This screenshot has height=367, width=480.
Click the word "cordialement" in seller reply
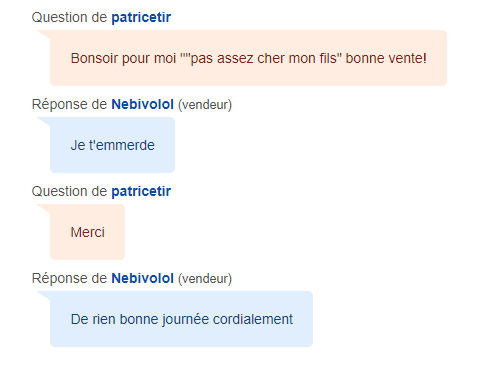click(x=253, y=319)
